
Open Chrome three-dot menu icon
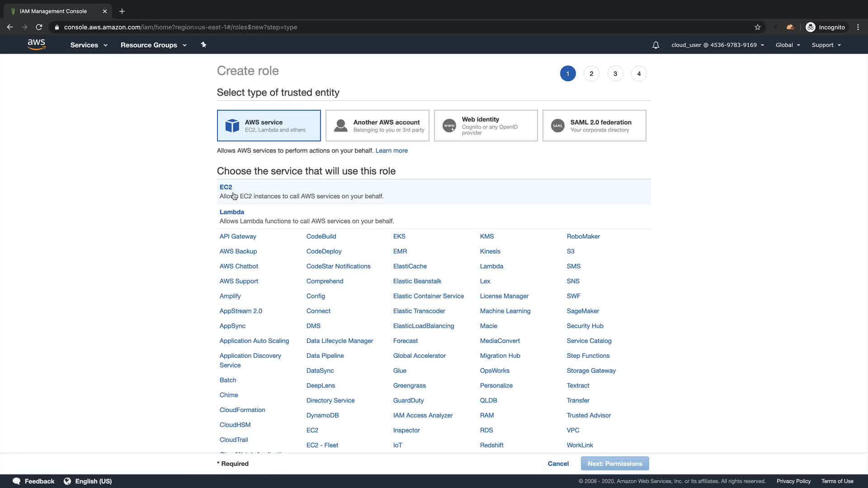[x=858, y=27]
